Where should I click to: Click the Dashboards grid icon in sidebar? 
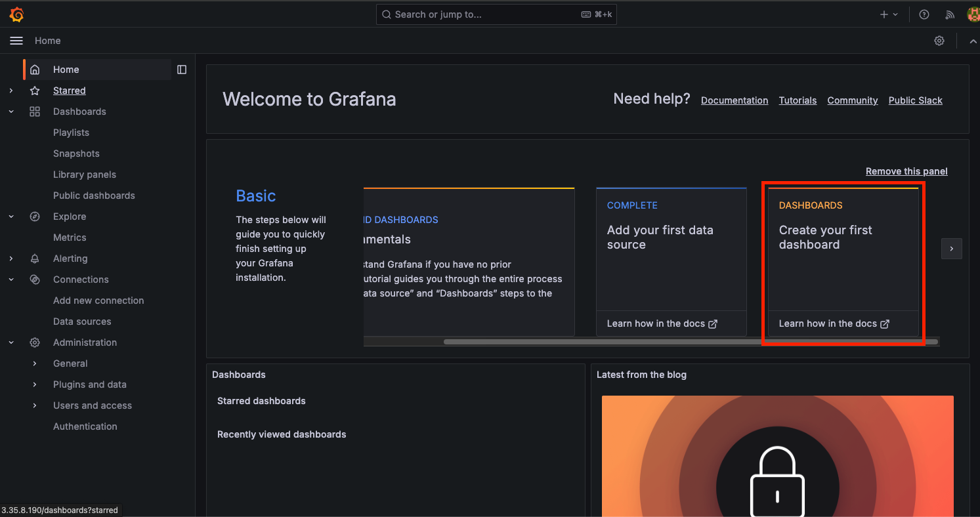click(35, 112)
